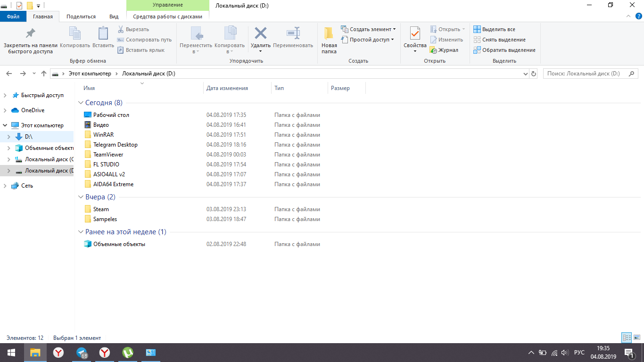
Task: Collapse Этот компьютер tree node
Action: 5,125
